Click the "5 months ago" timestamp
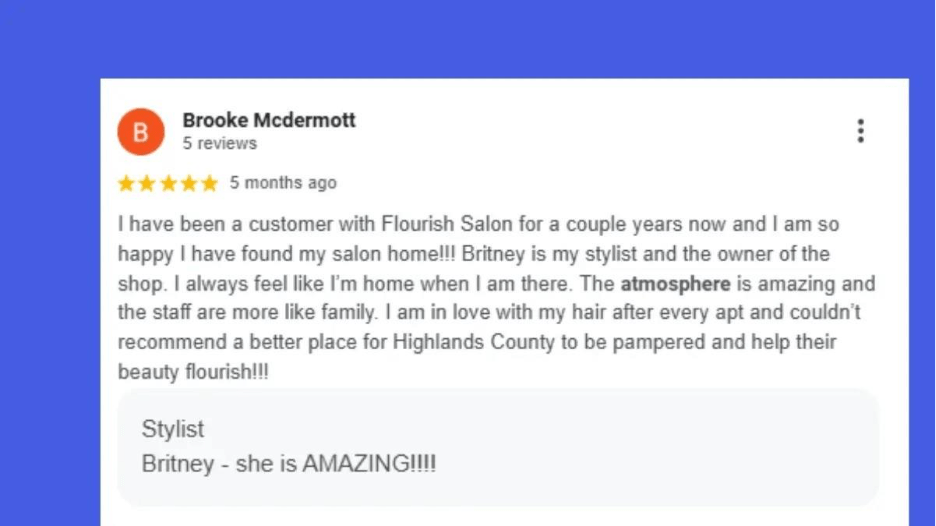 point(283,183)
